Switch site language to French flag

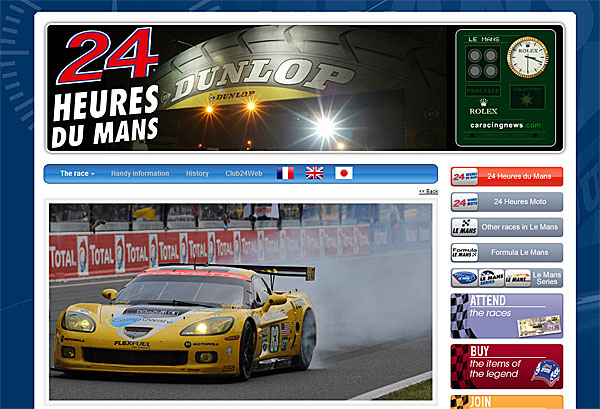(285, 173)
